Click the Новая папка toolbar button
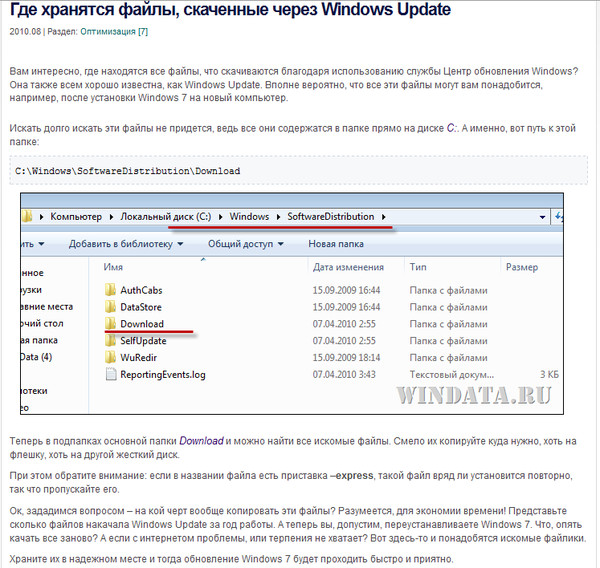Viewport: 600px width, 568px height. coord(336,244)
